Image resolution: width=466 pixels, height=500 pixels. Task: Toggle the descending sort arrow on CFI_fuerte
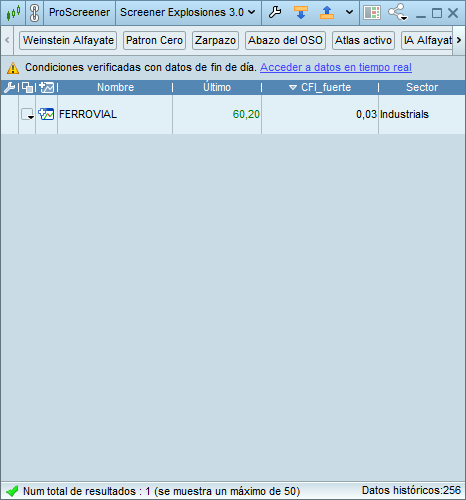[x=293, y=88]
